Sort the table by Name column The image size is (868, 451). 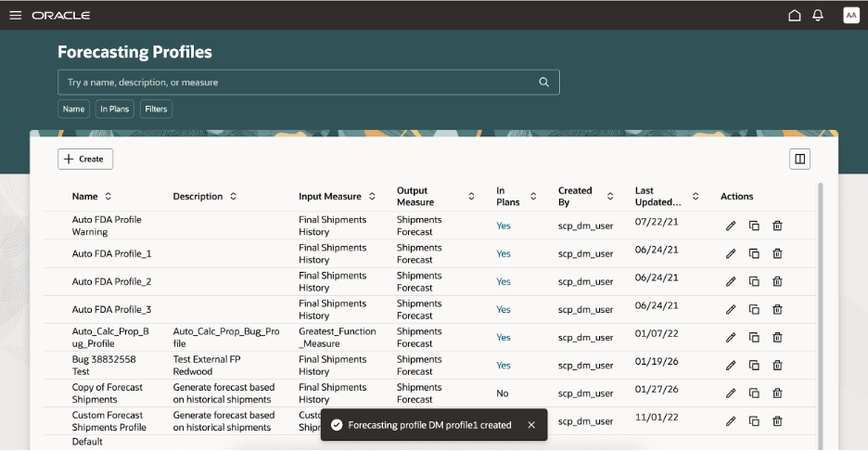click(108, 197)
